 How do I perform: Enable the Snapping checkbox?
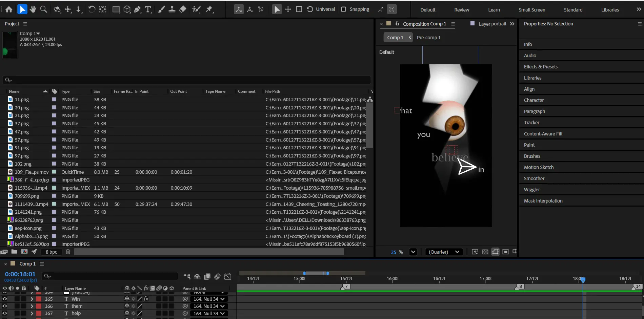344,9
